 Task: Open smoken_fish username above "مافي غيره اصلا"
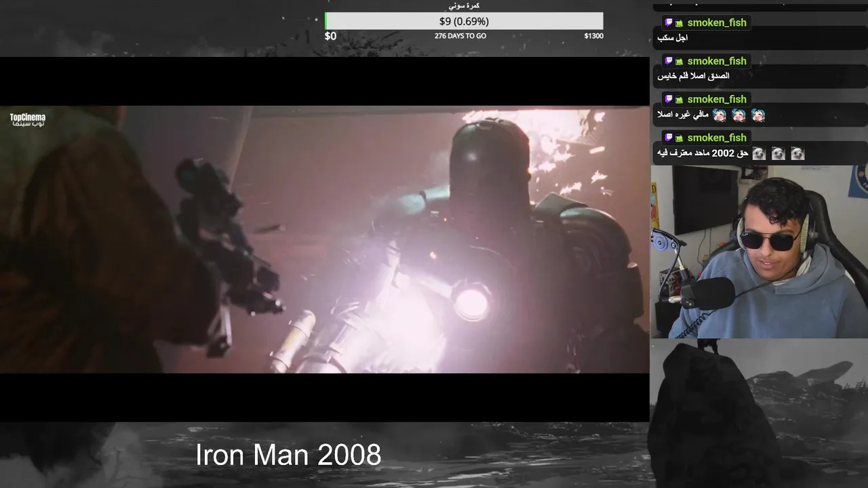coord(717,99)
